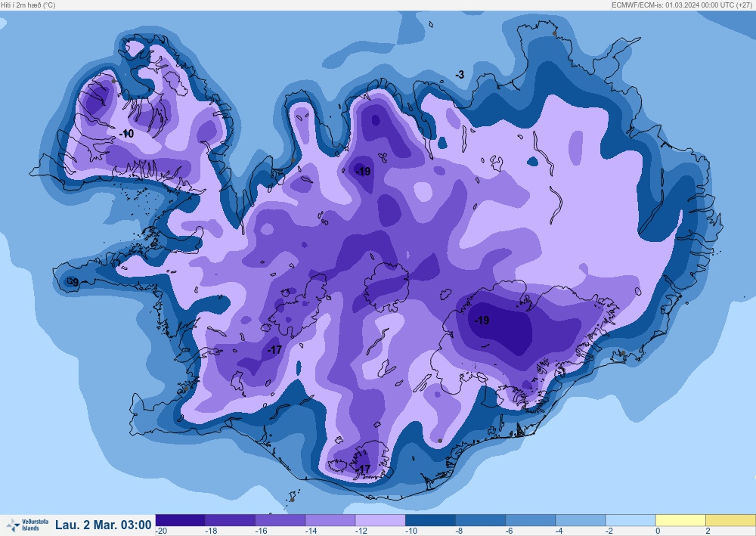Select the -10 to -8 dark blue legend swatch
The width and height of the screenshot is (756, 536).
pos(431,520)
